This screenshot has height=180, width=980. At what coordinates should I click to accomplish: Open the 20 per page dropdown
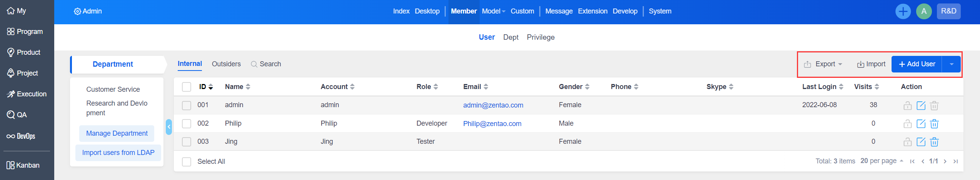click(882, 161)
